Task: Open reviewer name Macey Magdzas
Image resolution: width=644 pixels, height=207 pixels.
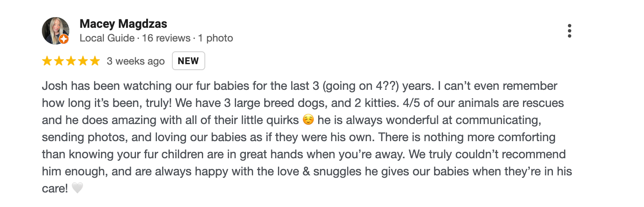Action: (123, 24)
